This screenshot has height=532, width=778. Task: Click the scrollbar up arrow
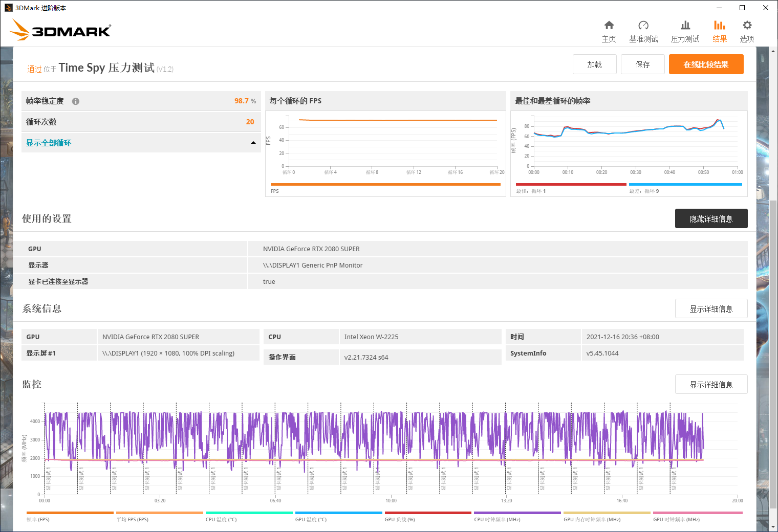click(x=773, y=51)
